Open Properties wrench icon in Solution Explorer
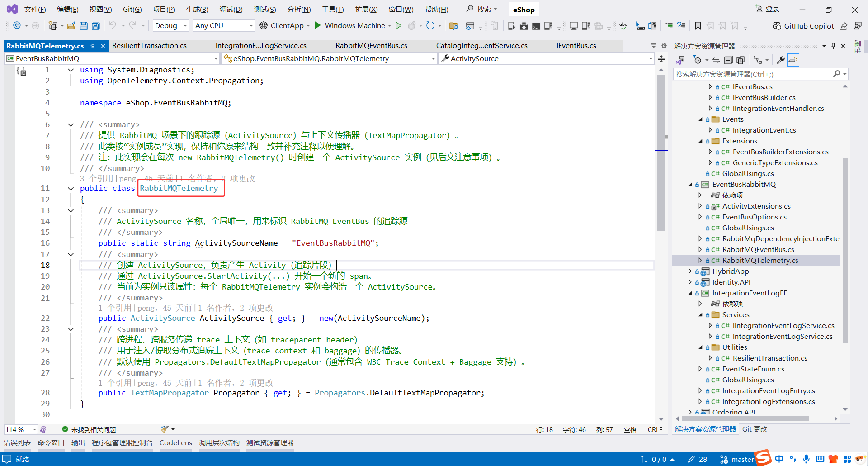 780,60
